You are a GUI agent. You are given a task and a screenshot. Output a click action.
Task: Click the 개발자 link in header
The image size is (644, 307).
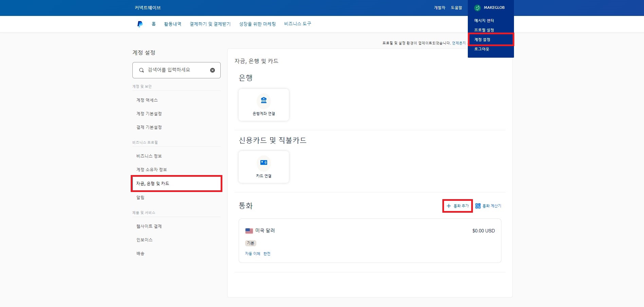click(x=439, y=8)
